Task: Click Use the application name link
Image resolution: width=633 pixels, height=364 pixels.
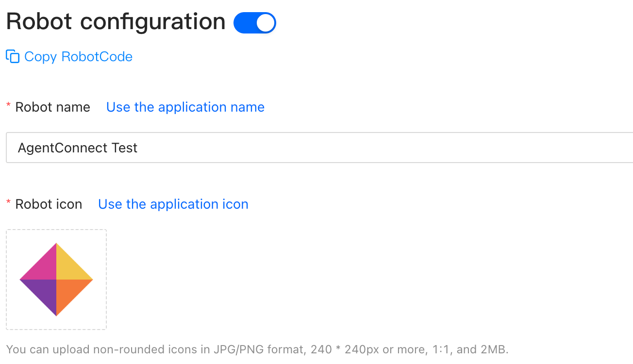Action: click(185, 107)
